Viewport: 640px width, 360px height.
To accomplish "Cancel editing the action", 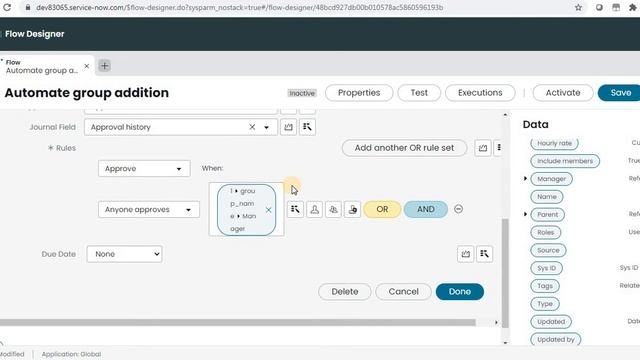I will (403, 291).
